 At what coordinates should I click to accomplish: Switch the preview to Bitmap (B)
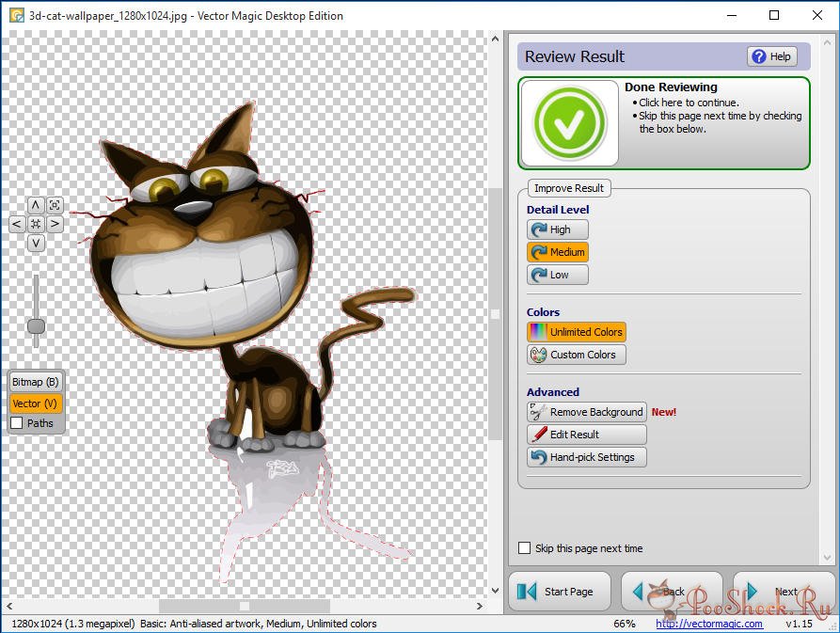coord(36,382)
